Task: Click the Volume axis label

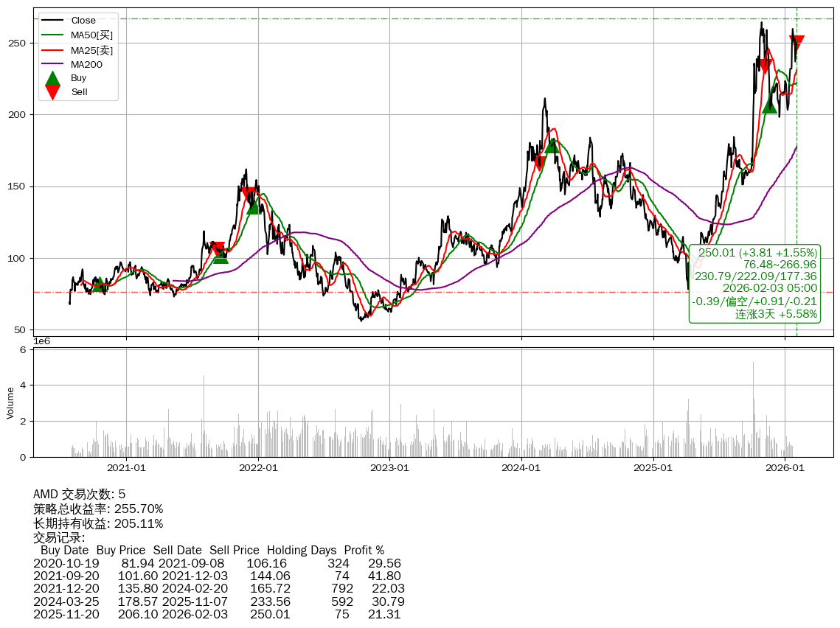Action: coord(10,403)
